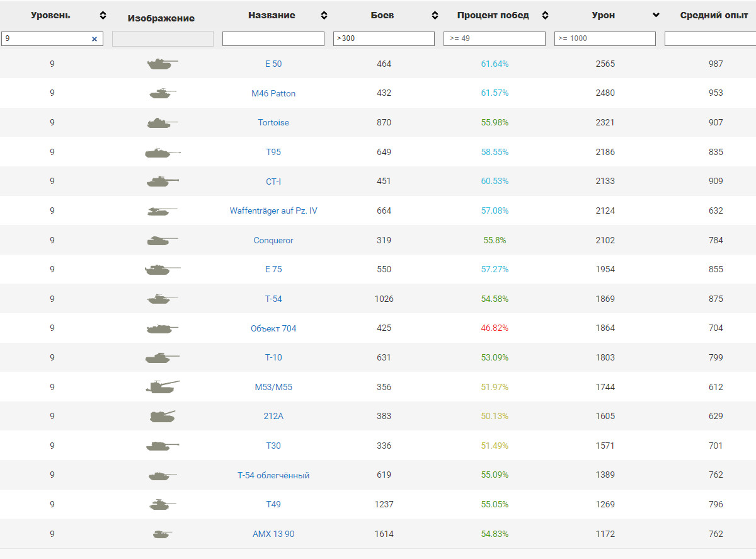
Task: Click the 212A artillery silhouette icon
Action: click(x=162, y=416)
